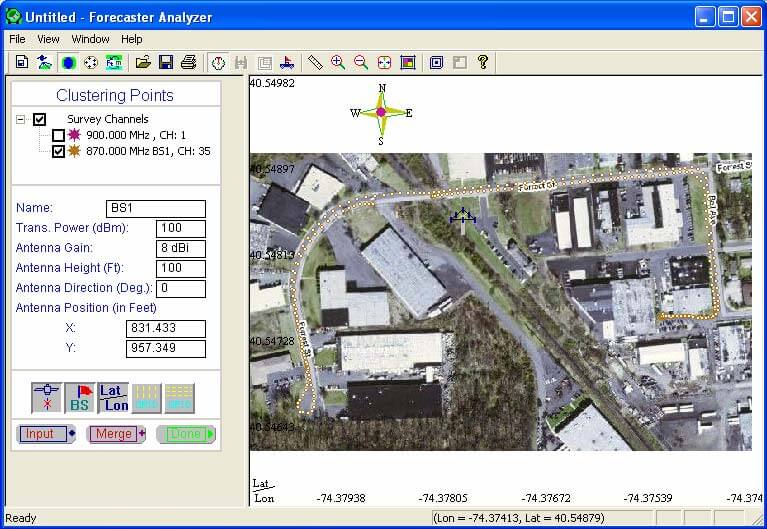Click the Lon/Lat coordinates in status bar
Viewport: 767px width, 529px height.
[x=519, y=518]
